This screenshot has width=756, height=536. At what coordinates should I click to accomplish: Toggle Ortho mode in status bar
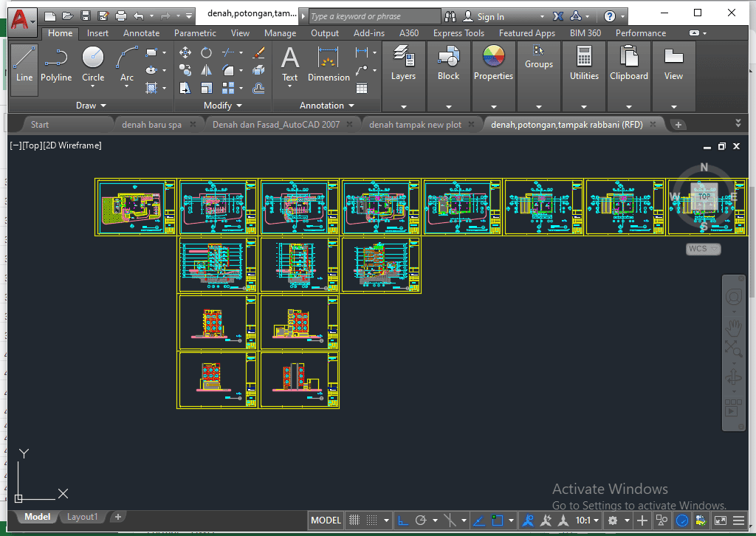click(403, 520)
